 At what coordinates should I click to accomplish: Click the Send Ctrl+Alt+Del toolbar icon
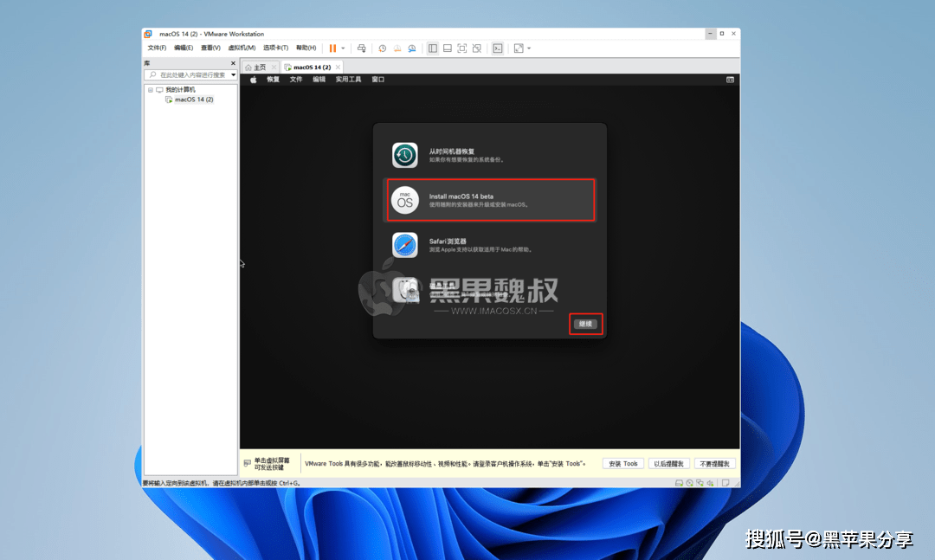361,48
